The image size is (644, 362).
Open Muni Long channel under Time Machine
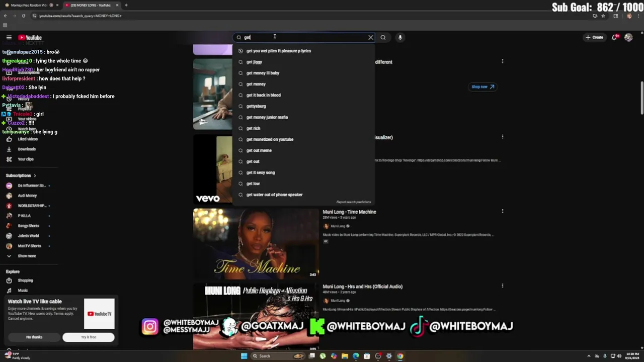[x=338, y=226]
